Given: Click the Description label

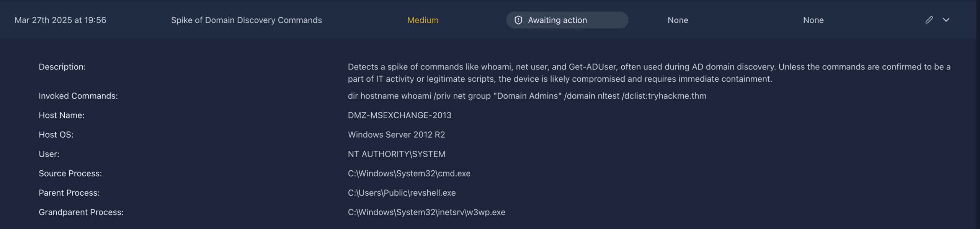Looking at the screenshot, I should coord(62,67).
